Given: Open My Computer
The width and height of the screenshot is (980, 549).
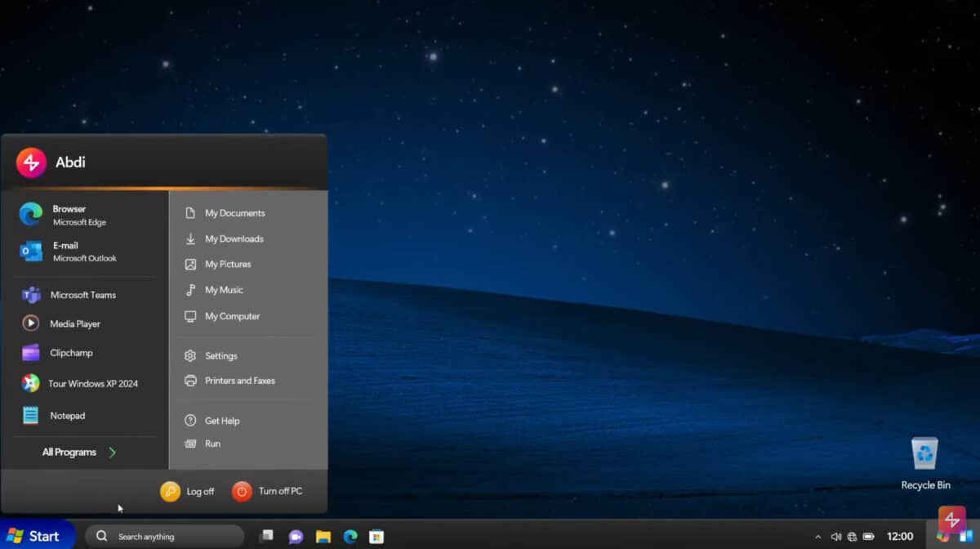Looking at the screenshot, I should click(233, 316).
